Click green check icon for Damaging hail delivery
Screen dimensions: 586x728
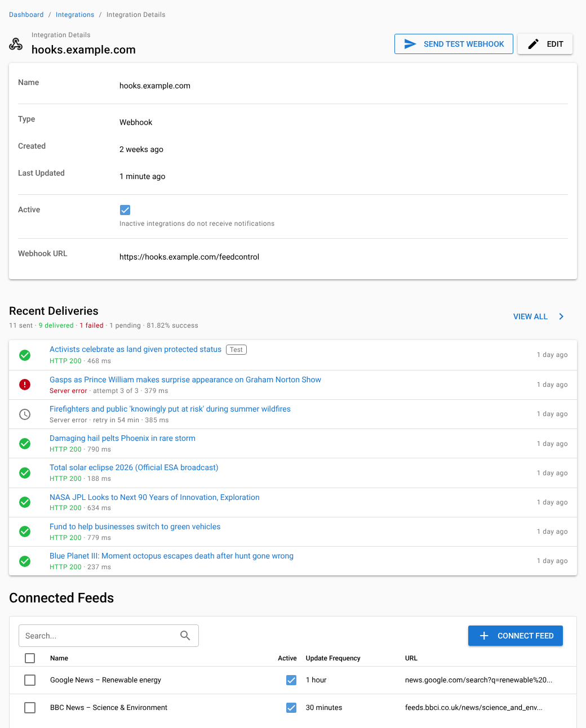tap(25, 444)
